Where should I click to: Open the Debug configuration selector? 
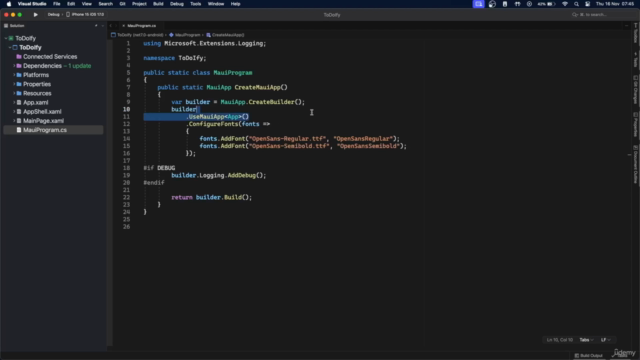click(53, 15)
